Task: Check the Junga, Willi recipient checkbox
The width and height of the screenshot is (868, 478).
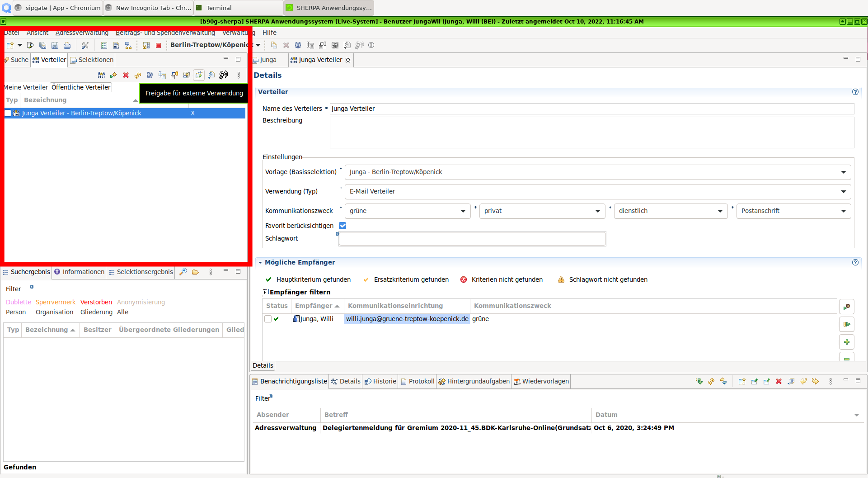Action: (x=268, y=319)
